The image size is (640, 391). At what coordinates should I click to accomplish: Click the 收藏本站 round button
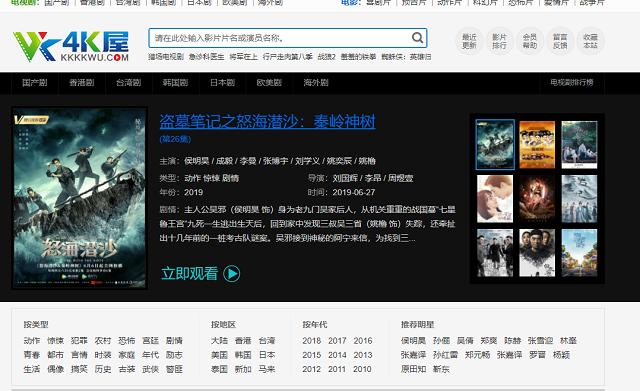(590, 42)
